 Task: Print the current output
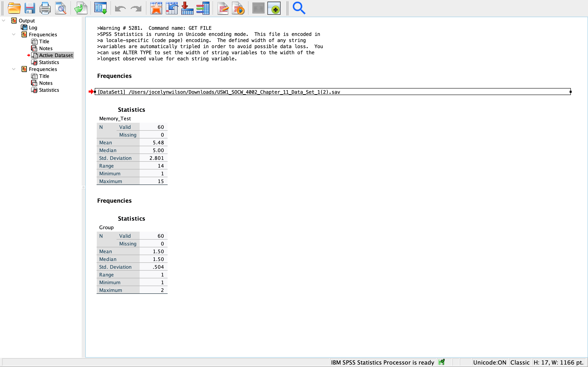click(x=45, y=8)
